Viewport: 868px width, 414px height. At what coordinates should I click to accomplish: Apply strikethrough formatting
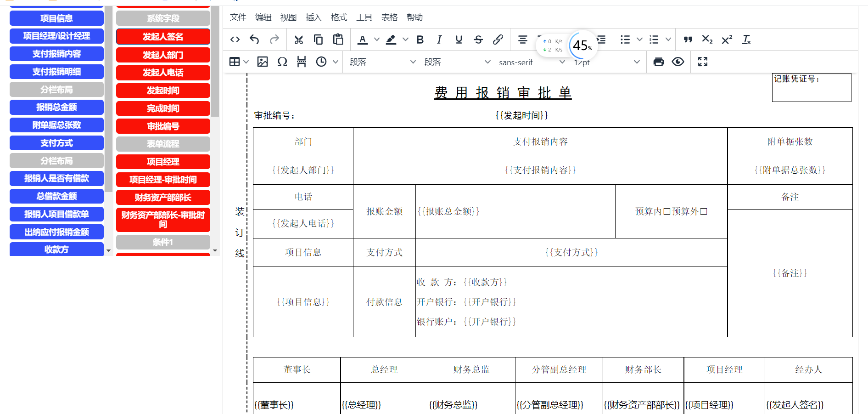tap(478, 40)
